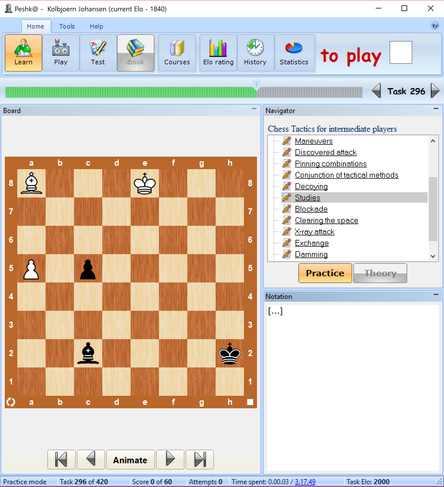Open the Help ribbon tab

[x=96, y=26]
